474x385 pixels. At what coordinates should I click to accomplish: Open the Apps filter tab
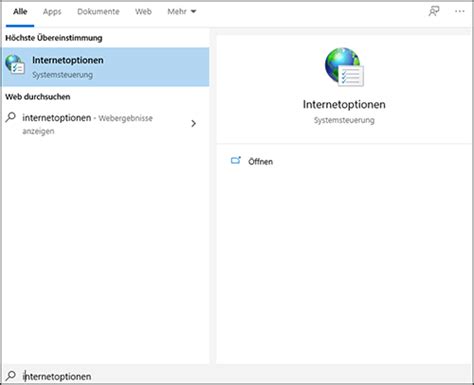(52, 12)
